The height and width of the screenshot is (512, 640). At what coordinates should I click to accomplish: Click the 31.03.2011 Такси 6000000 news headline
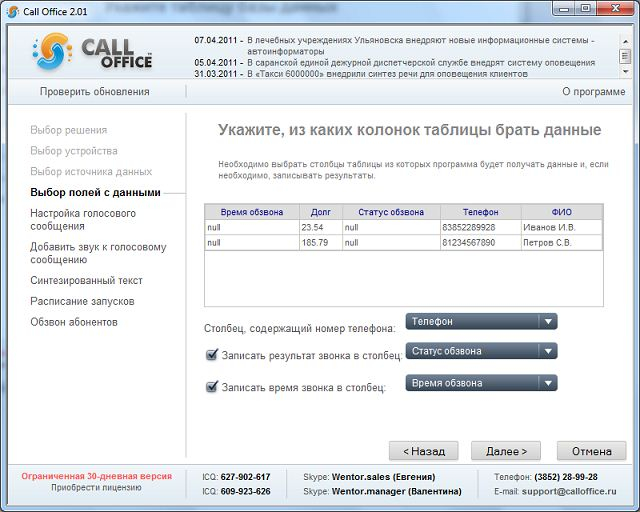pyautogui.click(x=387, y=74)
